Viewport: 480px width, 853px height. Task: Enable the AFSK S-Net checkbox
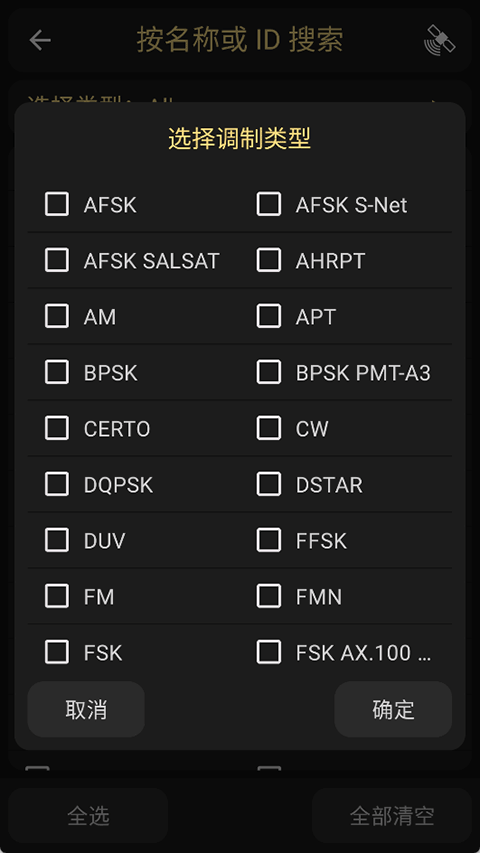(x=268, y=204)
